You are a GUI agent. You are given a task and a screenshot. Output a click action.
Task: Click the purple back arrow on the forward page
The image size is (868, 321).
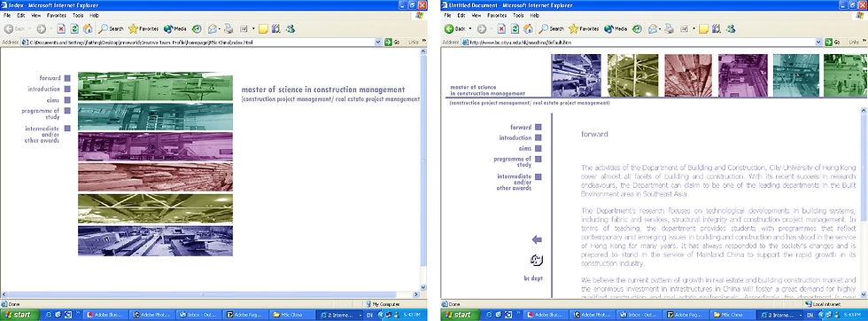click(537, 239)
